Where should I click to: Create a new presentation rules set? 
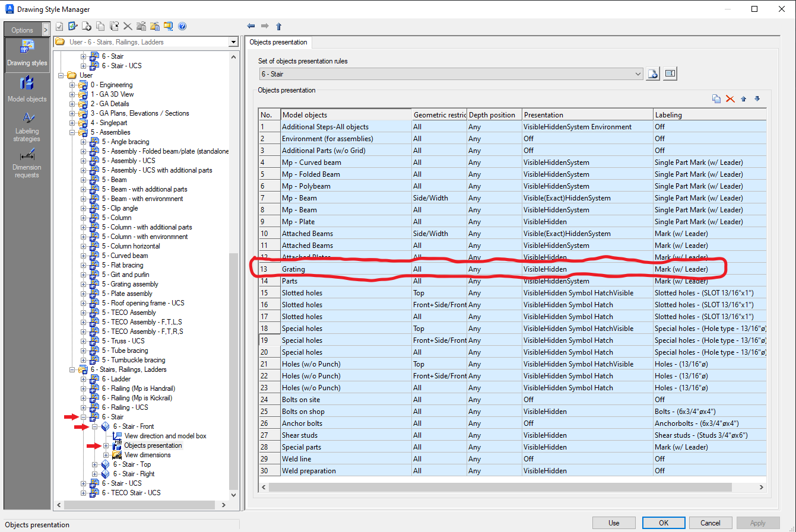click(653, 73)
